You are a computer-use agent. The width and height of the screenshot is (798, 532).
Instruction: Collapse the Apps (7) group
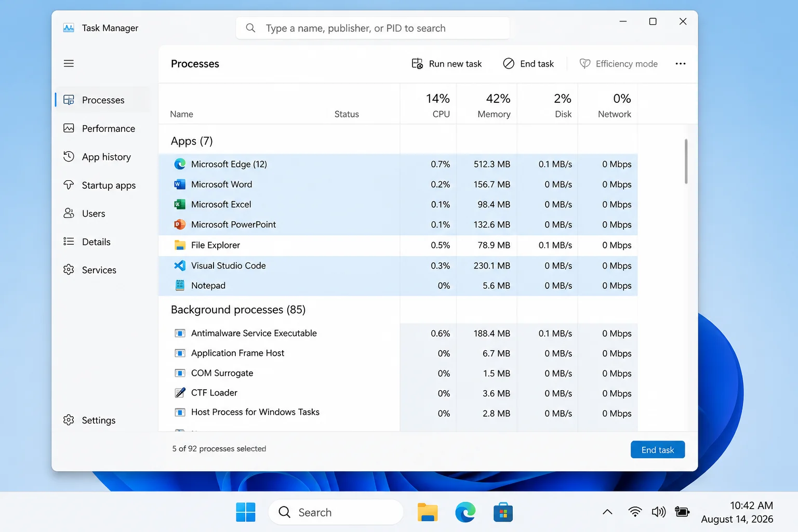192,141
